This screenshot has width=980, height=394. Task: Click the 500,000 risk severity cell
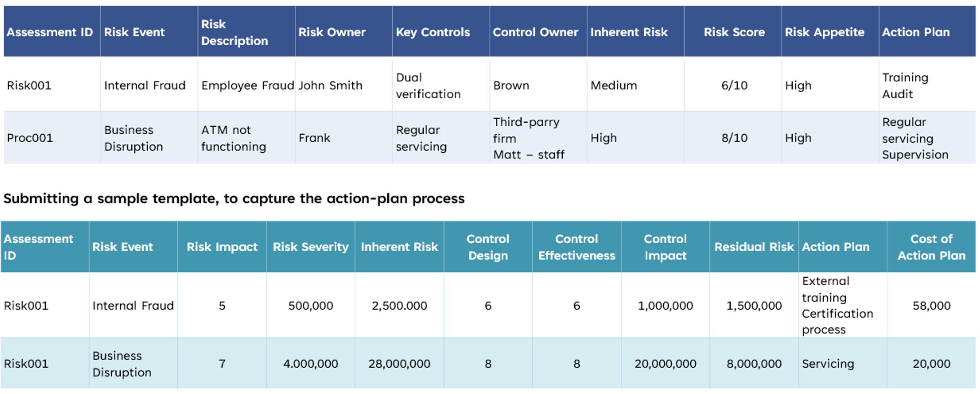(311, 305)
